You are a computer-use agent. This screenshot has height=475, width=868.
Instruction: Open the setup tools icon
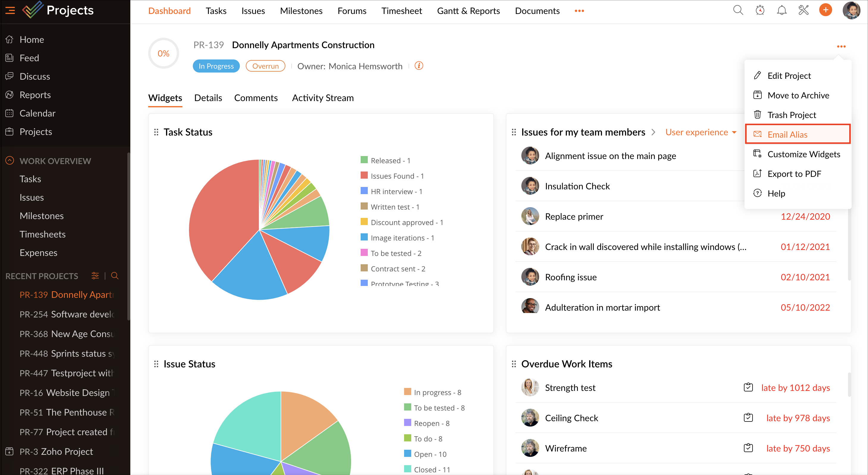pos(803,10)
